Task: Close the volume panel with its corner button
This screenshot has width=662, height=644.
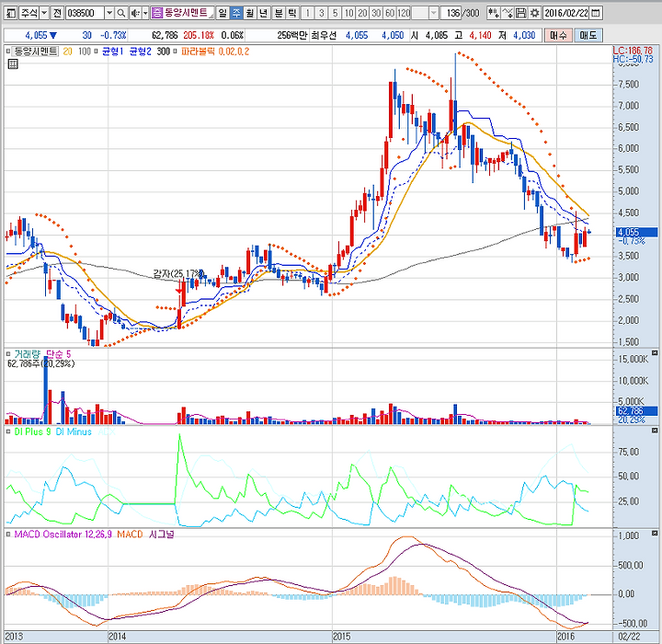Action: (x=655, y=353)
